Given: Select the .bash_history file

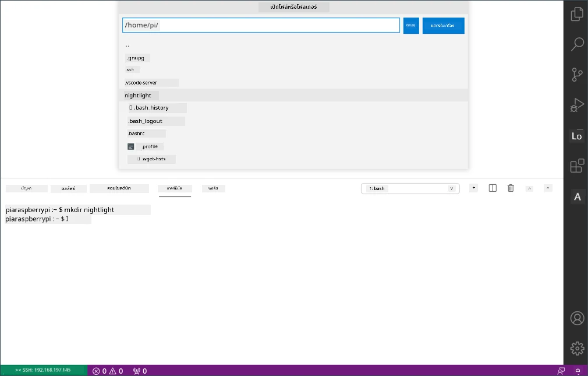Looking at the screenshot, I should [293, 108].
